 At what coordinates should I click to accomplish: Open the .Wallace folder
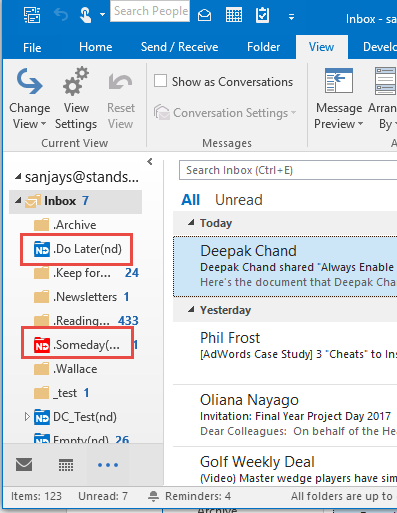click(75, 369)
